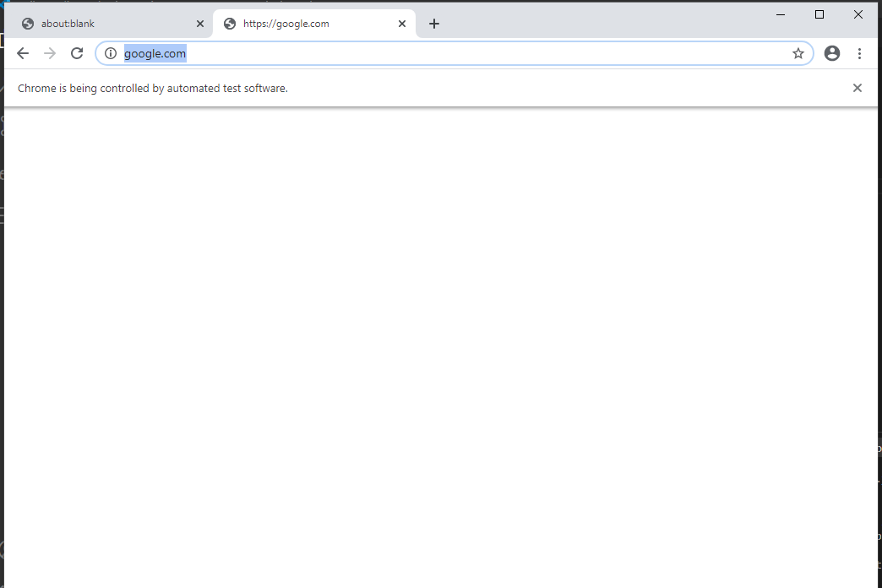Screen dimensions: 882x588
Task: Click the google.com address bar
Action: point(455,53)
